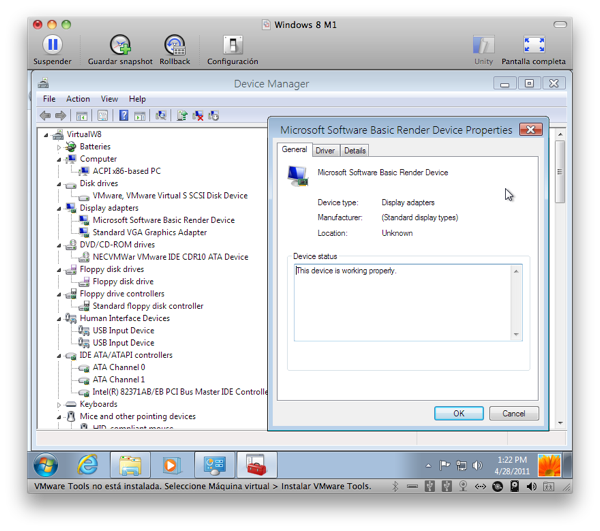600x531 pixels.
Task: Click the flower user tile on taskbar
Action: (549, 465)
